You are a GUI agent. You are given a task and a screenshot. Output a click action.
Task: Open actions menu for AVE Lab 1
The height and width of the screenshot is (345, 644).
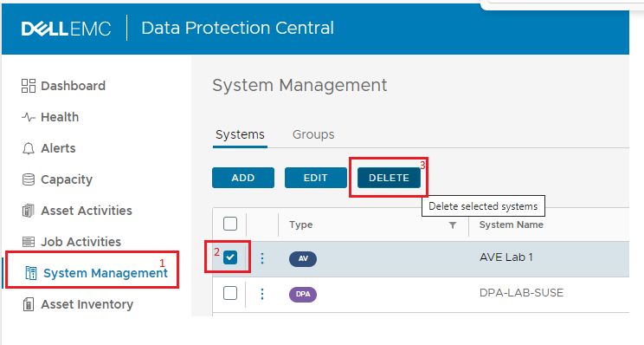point(262,258)
